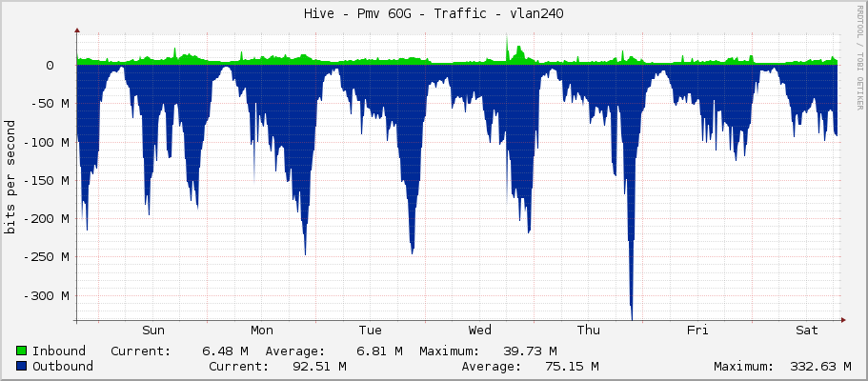
Task: Click the Inbound maximum value "39.73 M"
Action: pos(531,351)
